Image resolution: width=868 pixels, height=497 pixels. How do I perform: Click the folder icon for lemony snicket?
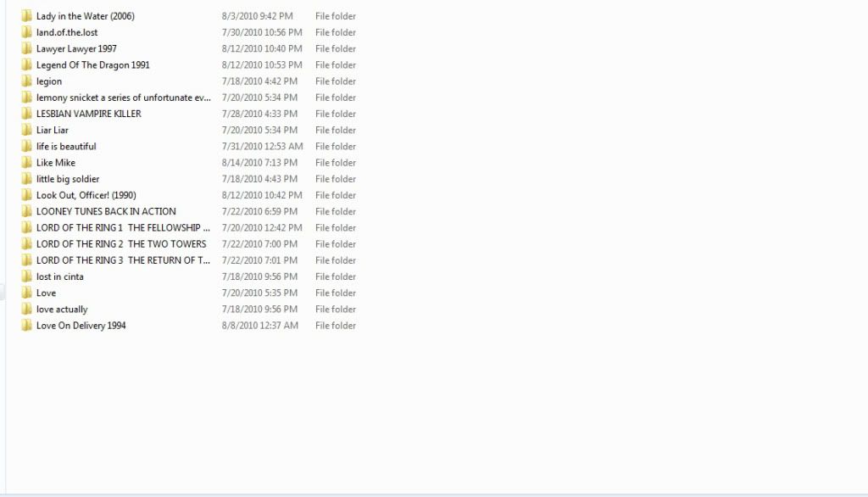(26, 98)
